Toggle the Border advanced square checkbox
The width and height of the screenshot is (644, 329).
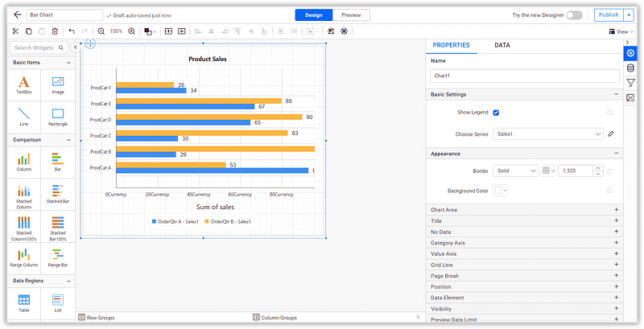point(609,171)
